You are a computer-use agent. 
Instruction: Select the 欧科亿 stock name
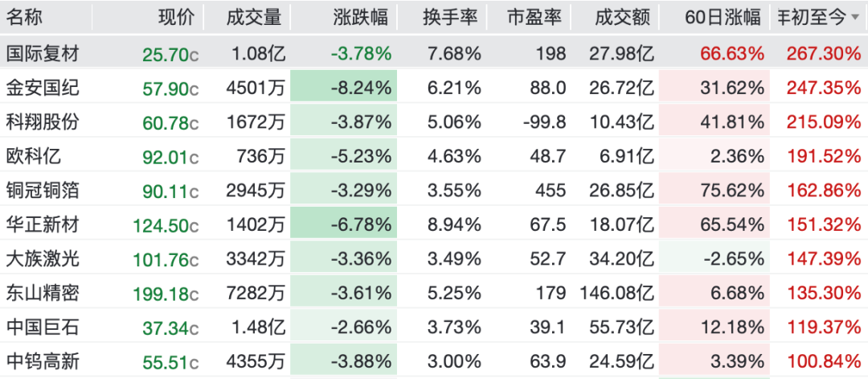point(34,156)
